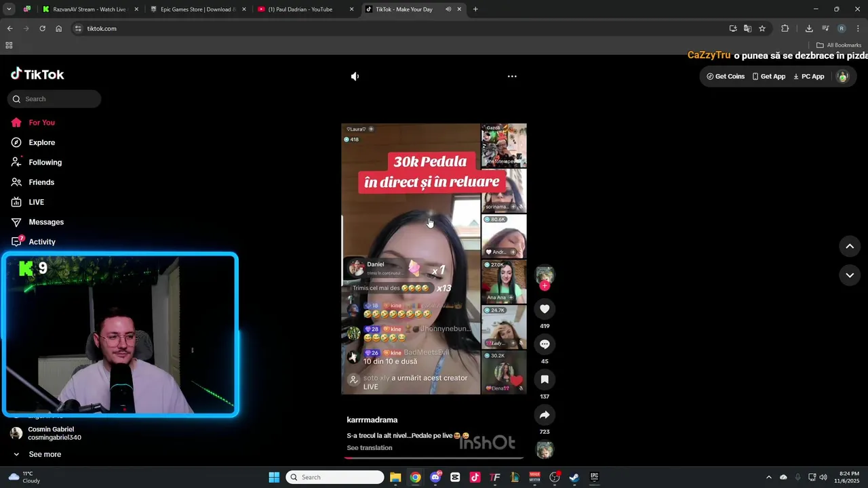The width and height of the screenshot is (868, 488).
Task: Open the Chrome profile R avatar
Action: tap(842, 28)
